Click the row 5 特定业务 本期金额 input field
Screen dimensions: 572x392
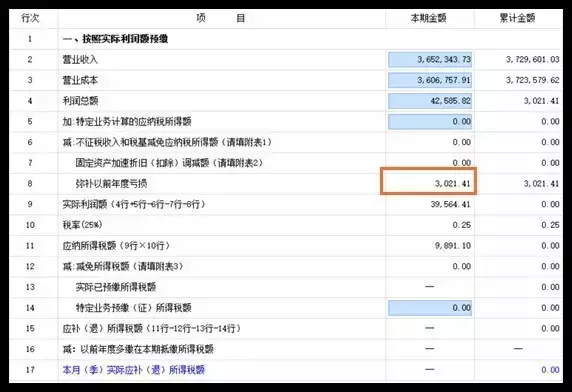click(430, 121)
